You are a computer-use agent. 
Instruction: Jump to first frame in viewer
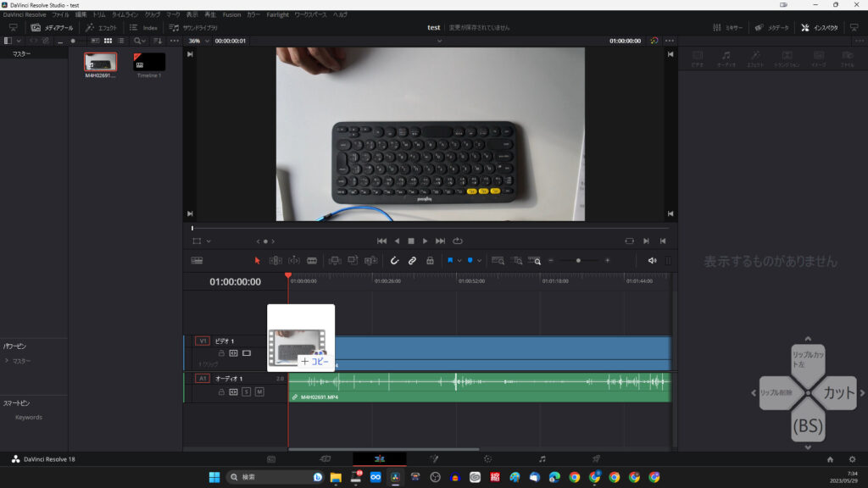tap(381, 241)
